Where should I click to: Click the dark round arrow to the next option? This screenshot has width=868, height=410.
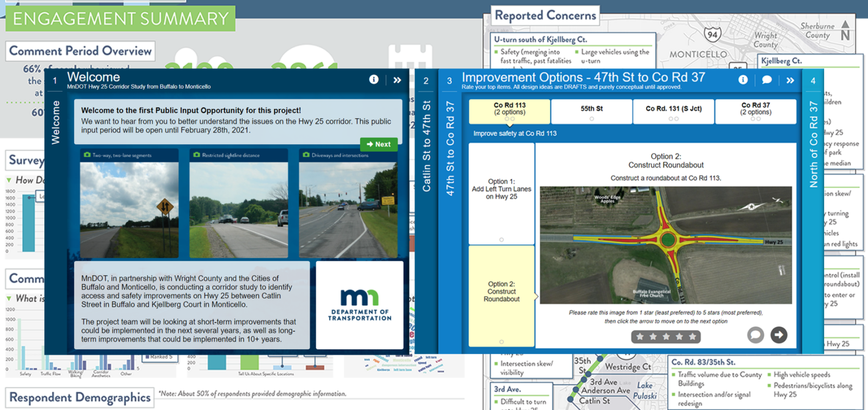click(x=779, y=335)
